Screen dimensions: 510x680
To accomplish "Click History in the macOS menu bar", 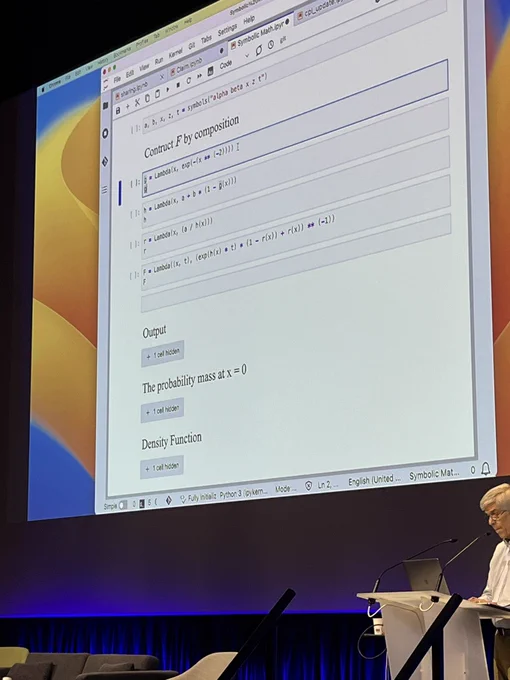I will (105, 60).
